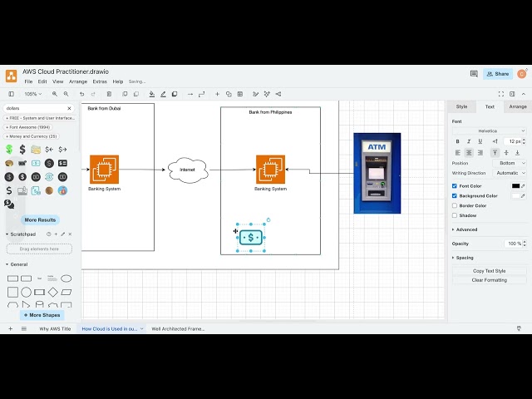The image size is (532, 399).
Task: Align text right
Action: click(480, 153)
